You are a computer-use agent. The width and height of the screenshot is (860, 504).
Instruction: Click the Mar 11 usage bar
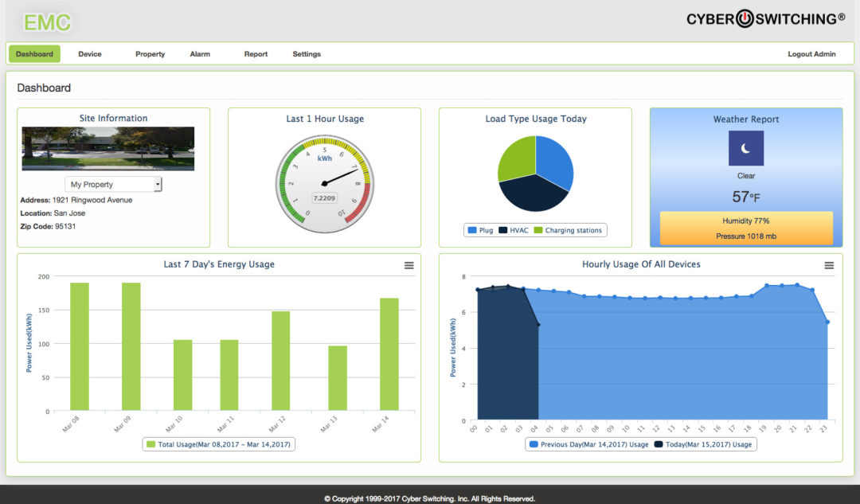[229, 375]
